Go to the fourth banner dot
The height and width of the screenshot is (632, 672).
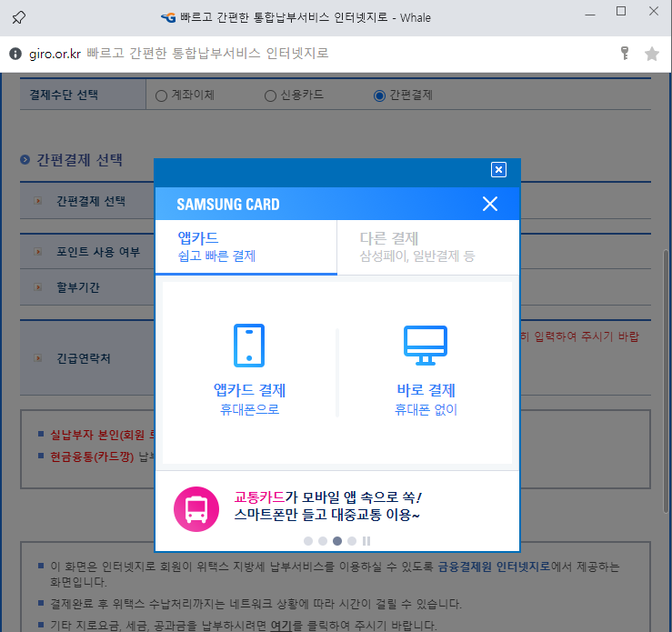(x=352, y=541)
